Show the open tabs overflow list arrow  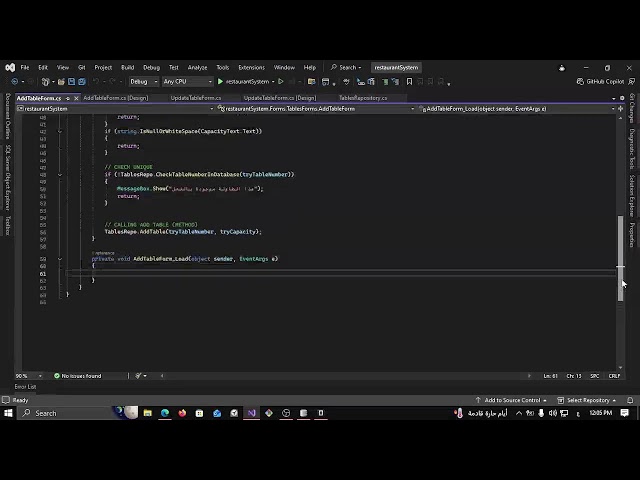click(614, 98)
